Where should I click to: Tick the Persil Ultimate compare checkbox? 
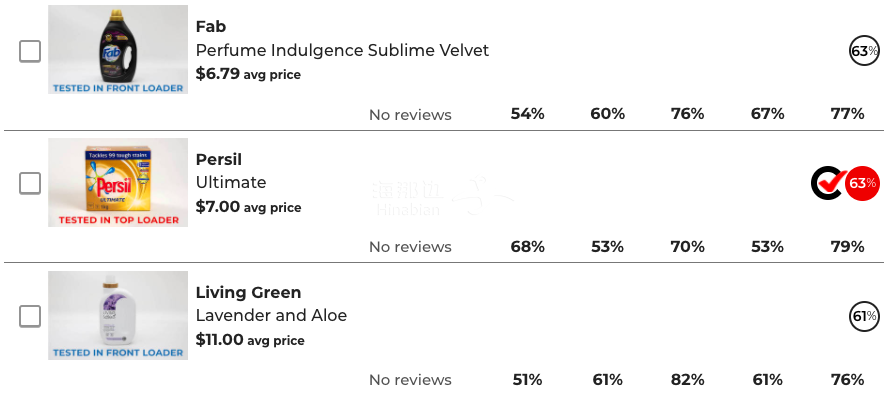(x=30, y=183)
